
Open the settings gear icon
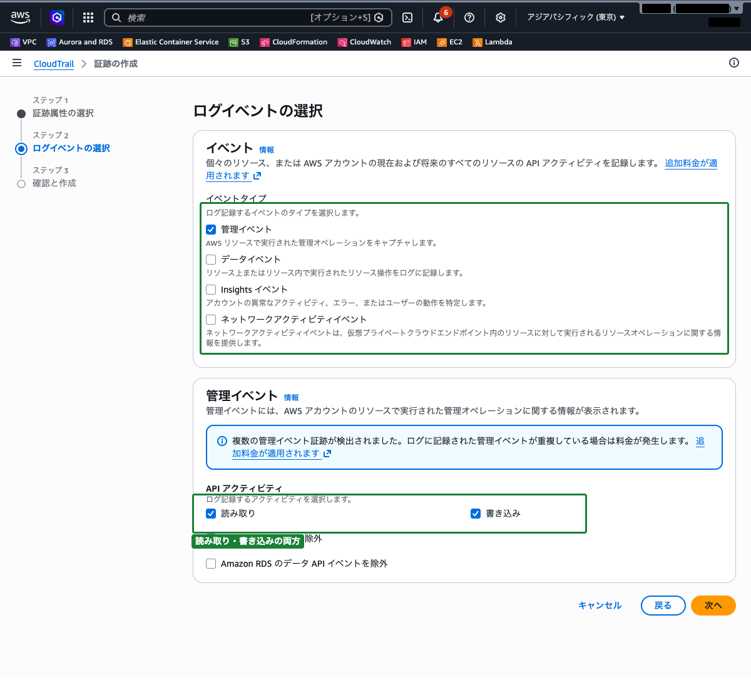coord(500,18)
